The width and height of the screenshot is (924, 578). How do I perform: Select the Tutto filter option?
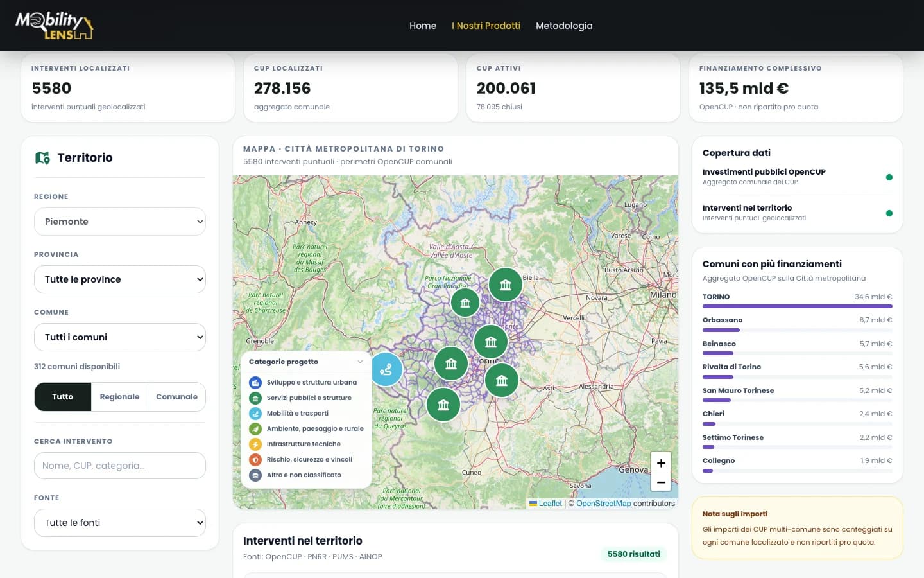coord(63,397)
